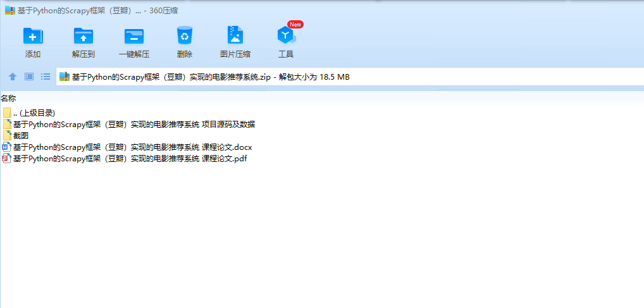
Task: Switch to thumbnail view icon
Action: [x=29, y=77]
